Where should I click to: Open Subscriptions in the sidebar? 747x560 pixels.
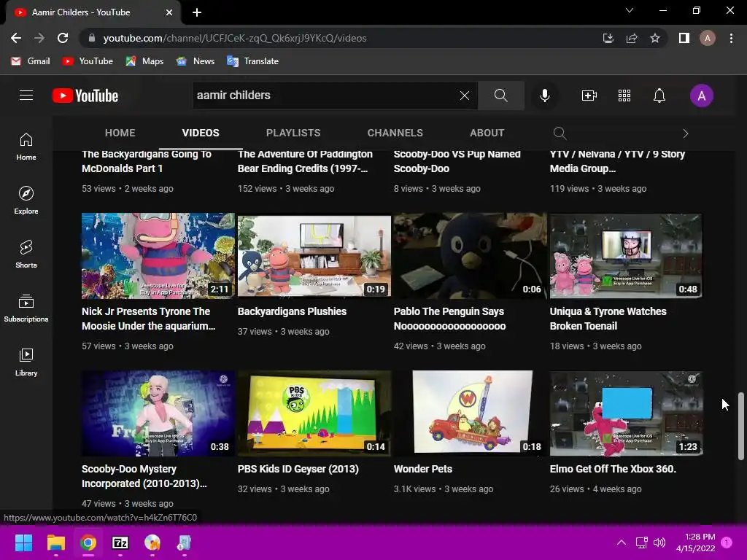(26, 308)
